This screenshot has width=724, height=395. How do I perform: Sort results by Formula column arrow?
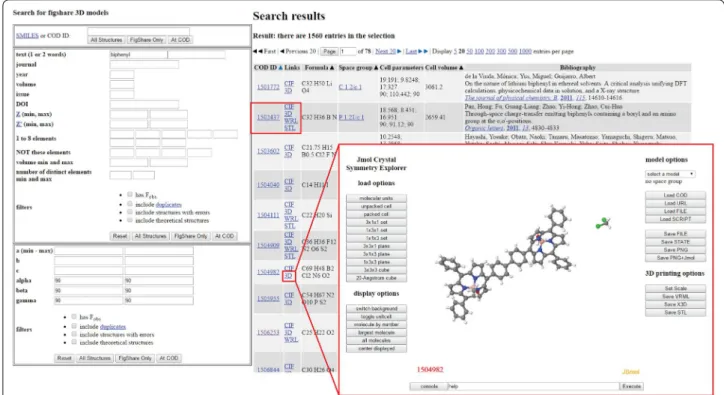[332, 67]
